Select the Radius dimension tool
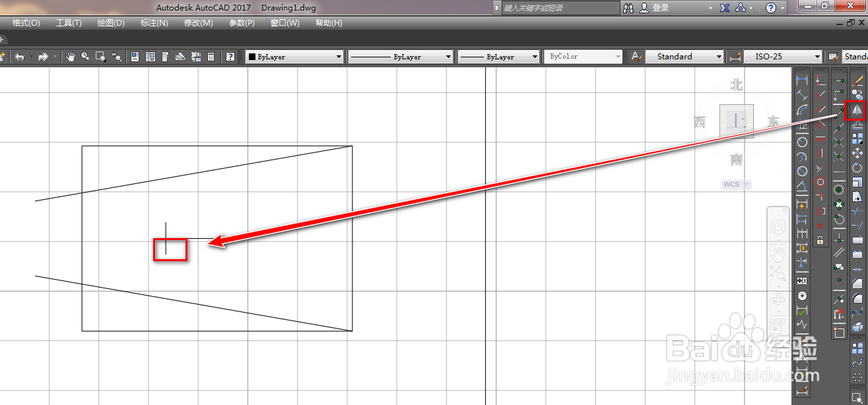 (x=802, y=141)
